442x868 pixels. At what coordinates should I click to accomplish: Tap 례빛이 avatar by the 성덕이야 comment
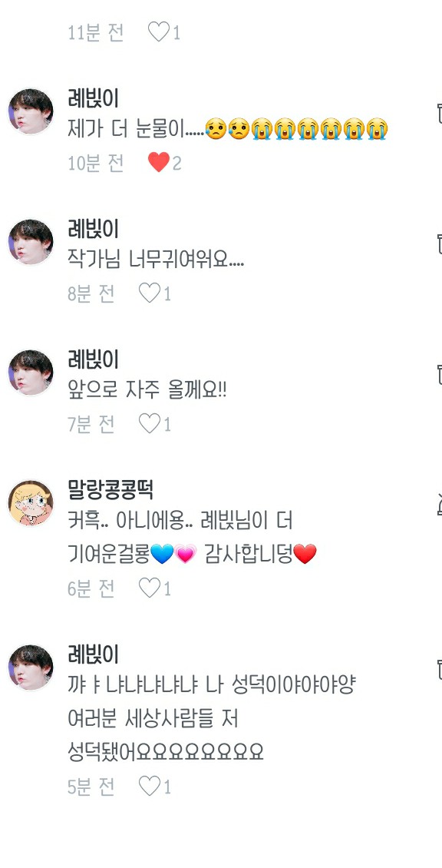click(31, 667)
